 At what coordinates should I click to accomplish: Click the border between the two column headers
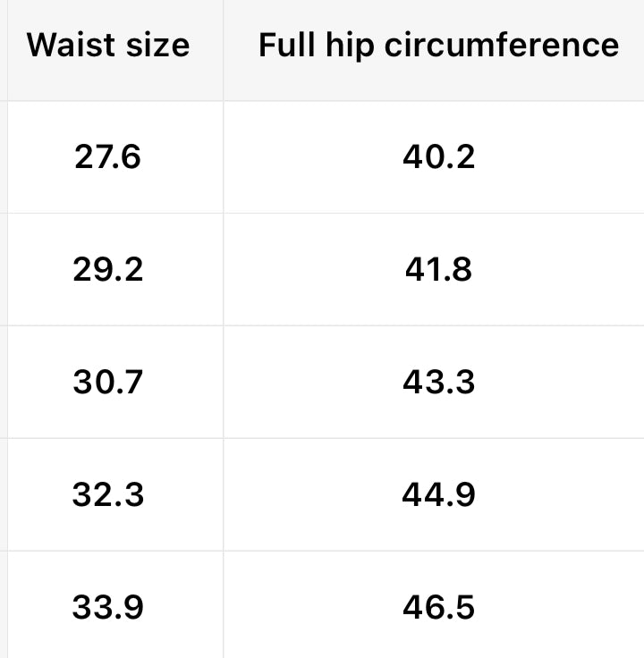pyautogui.click(x=224, y=49)
